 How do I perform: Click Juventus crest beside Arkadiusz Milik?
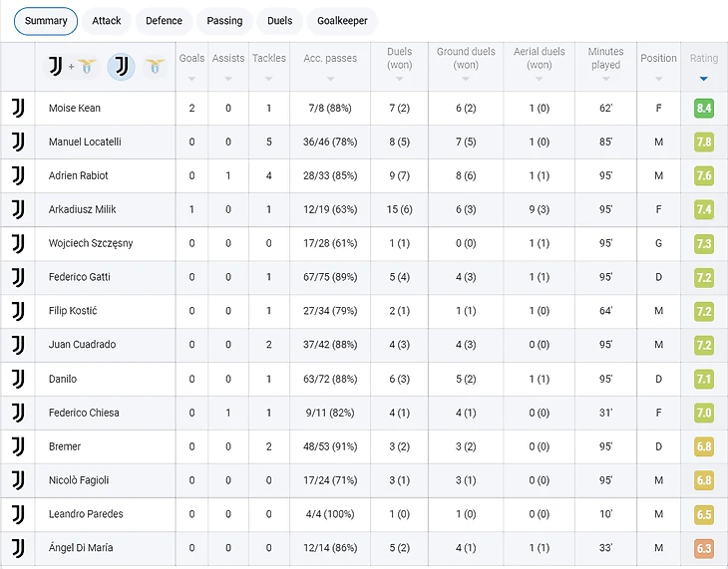[18, 209]
